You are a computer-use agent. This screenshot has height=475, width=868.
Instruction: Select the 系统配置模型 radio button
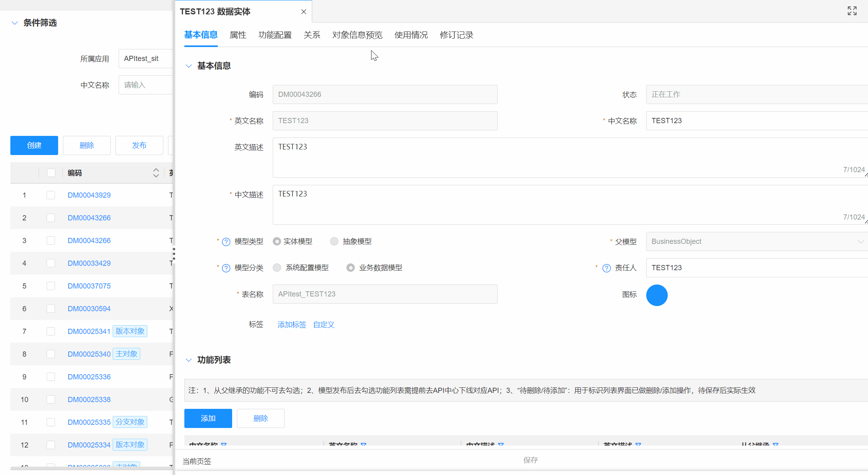coord(277,267)
